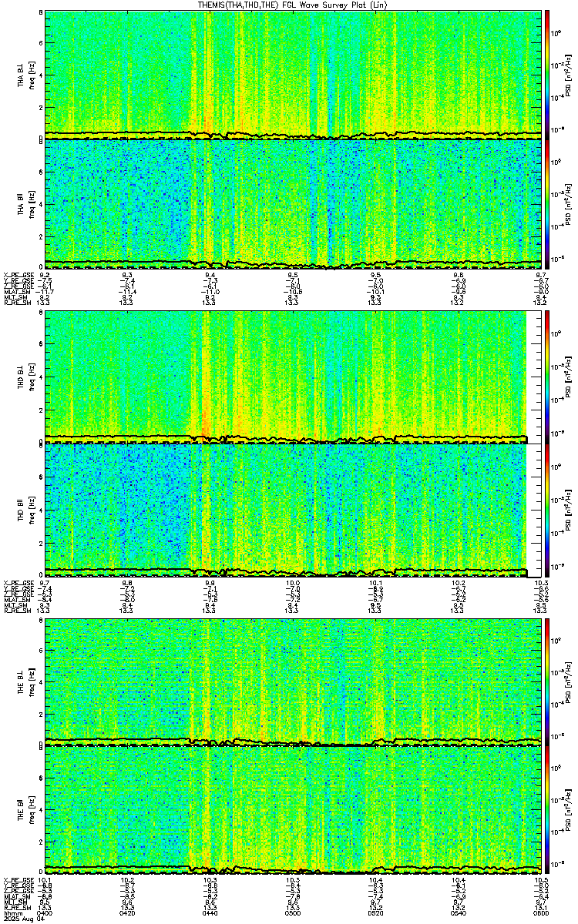The height and width of the screenshot is (924, 578).
Task: Click the THE B-perpendicular PSD color bar
Action: coord(547,680)
